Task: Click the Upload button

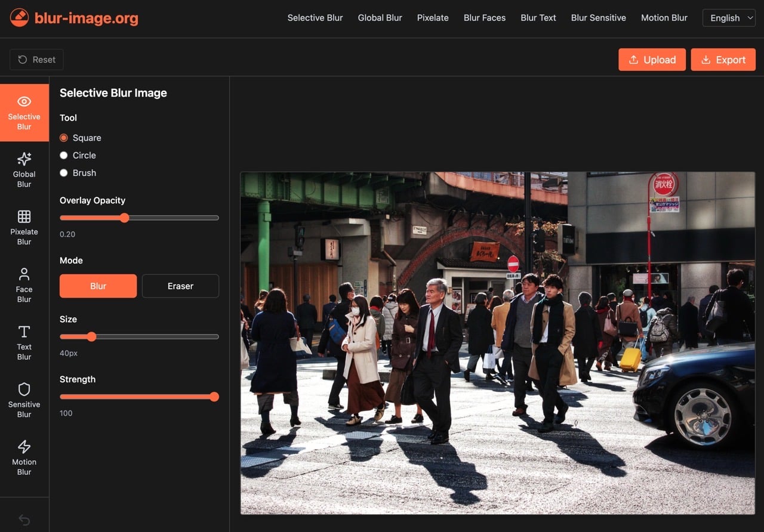Action: coord(652,60)
